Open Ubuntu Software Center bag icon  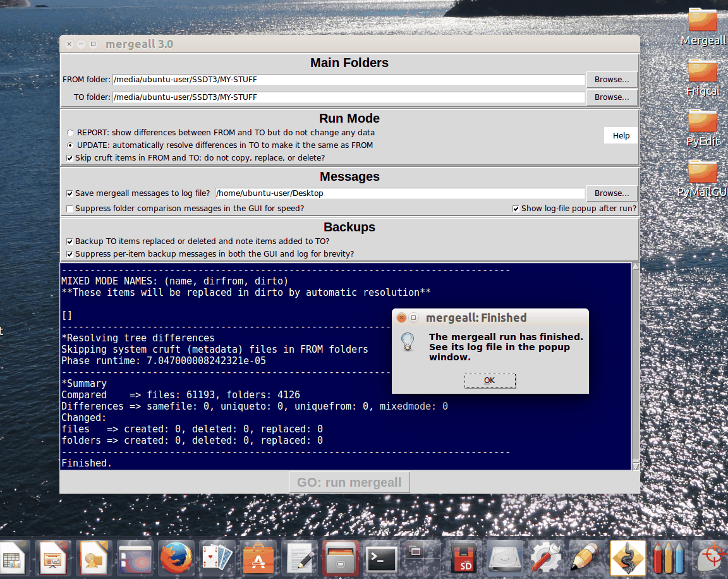[258, 558]
